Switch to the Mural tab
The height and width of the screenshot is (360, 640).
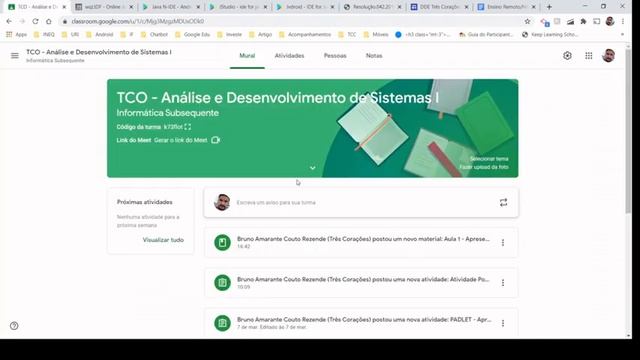247,56
